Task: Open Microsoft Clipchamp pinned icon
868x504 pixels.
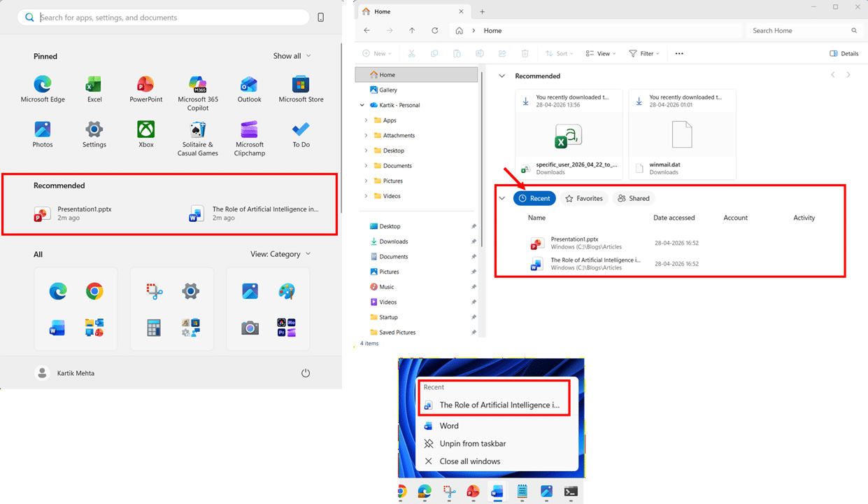Action: click(249, 131)
